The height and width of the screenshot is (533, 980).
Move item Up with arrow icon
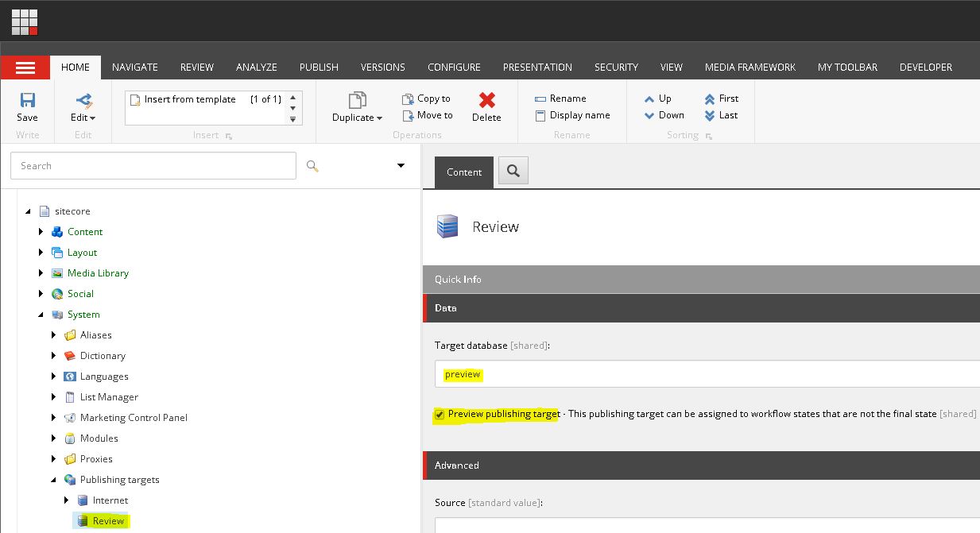(x=649, y=98)
